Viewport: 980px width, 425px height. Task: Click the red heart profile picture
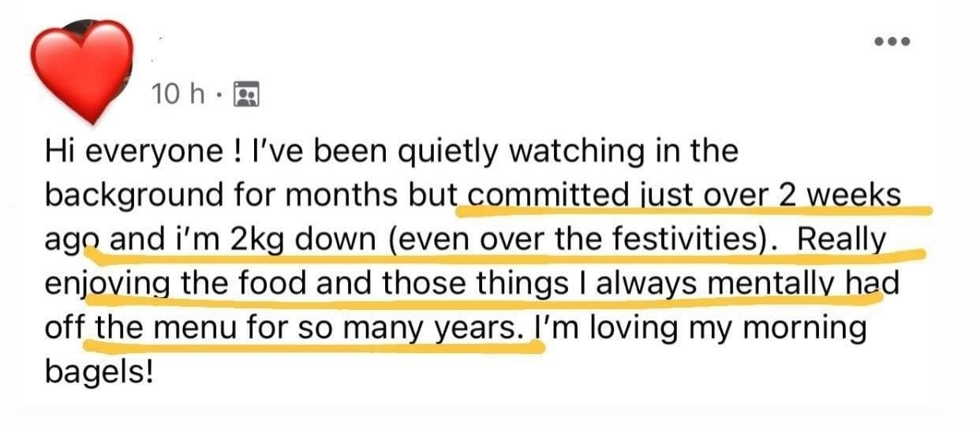click(81, 70)
